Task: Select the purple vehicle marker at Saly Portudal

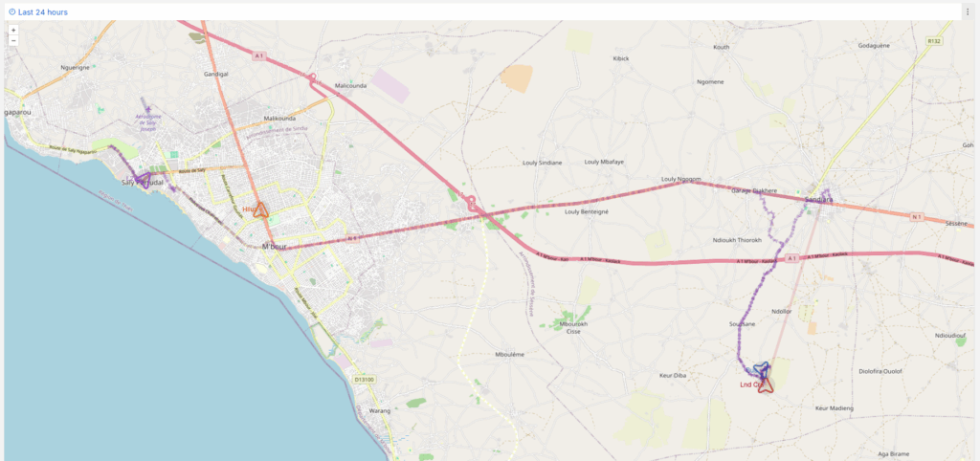Action: click(x=144, y=181)
